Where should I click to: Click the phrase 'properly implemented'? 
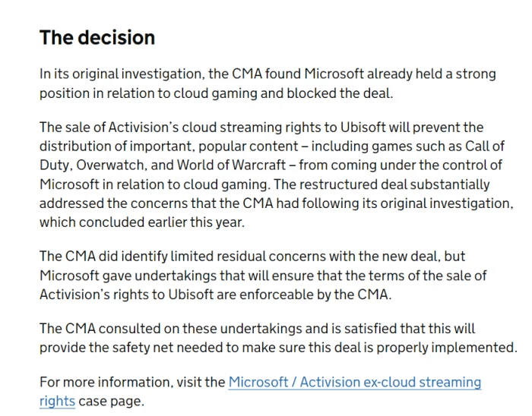click(453, 348)
